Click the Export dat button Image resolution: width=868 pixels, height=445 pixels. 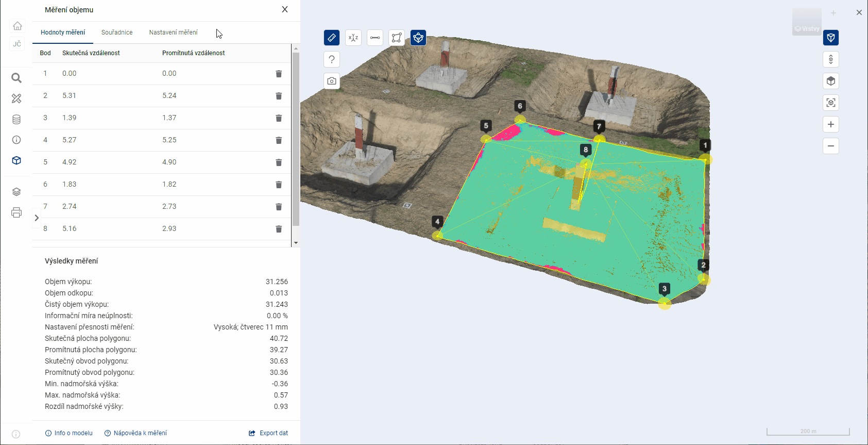tap(268, 433)
